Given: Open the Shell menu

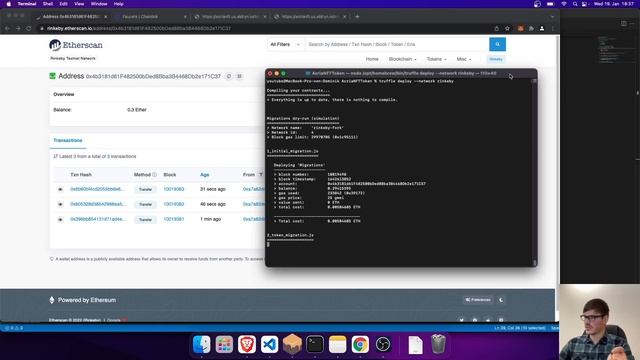Looking at the screenshot, I should point(48,4).
